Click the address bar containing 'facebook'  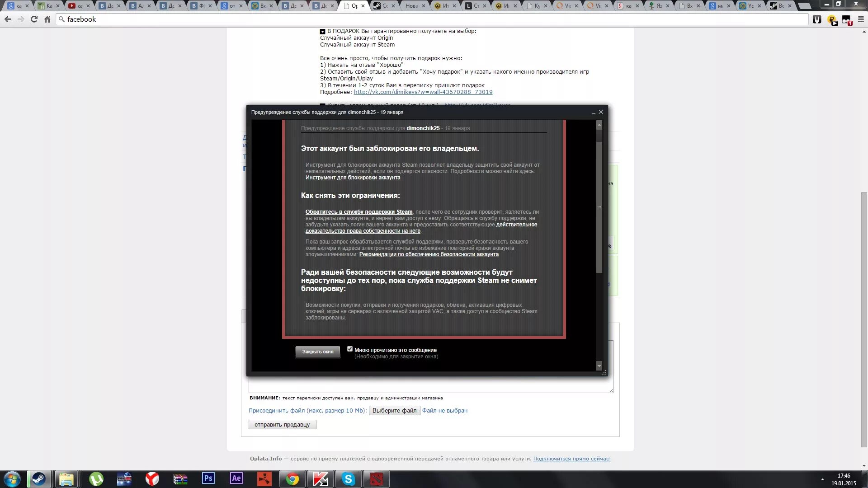tap(432, 19)
